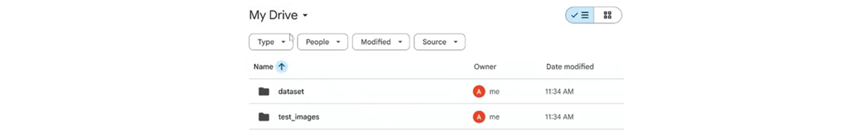Reverse sort direction arrow next to Name
Screen dimensions: 868x134
pyautogui.click(x=281, y=67)
